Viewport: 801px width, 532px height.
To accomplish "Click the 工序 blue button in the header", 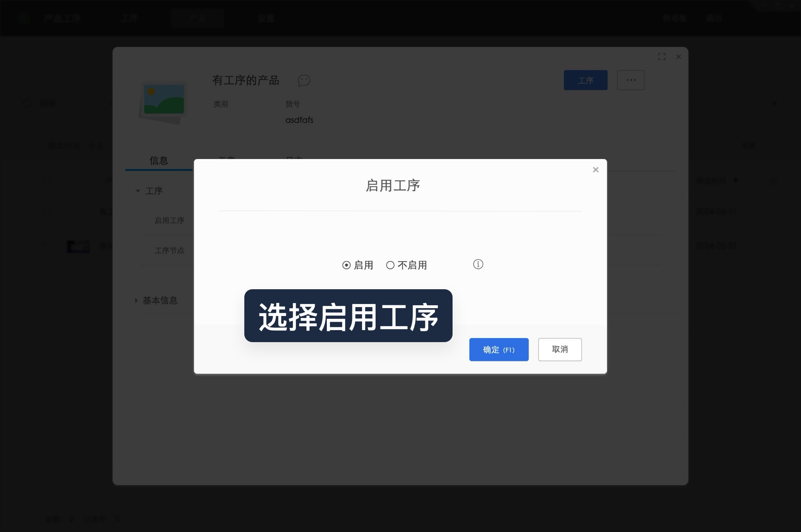I will click(585, 80).
